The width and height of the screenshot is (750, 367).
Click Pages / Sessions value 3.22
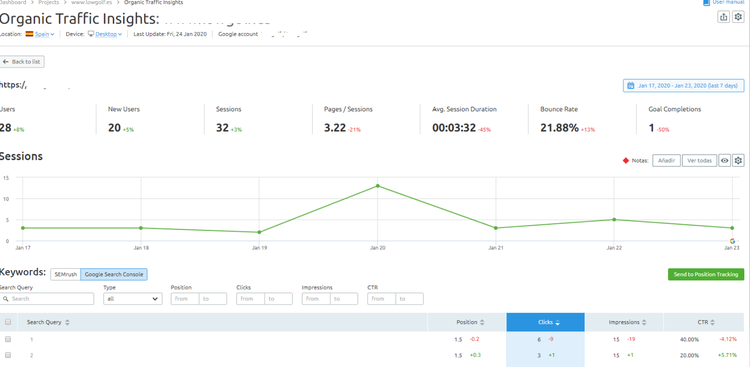pos(335,128)
